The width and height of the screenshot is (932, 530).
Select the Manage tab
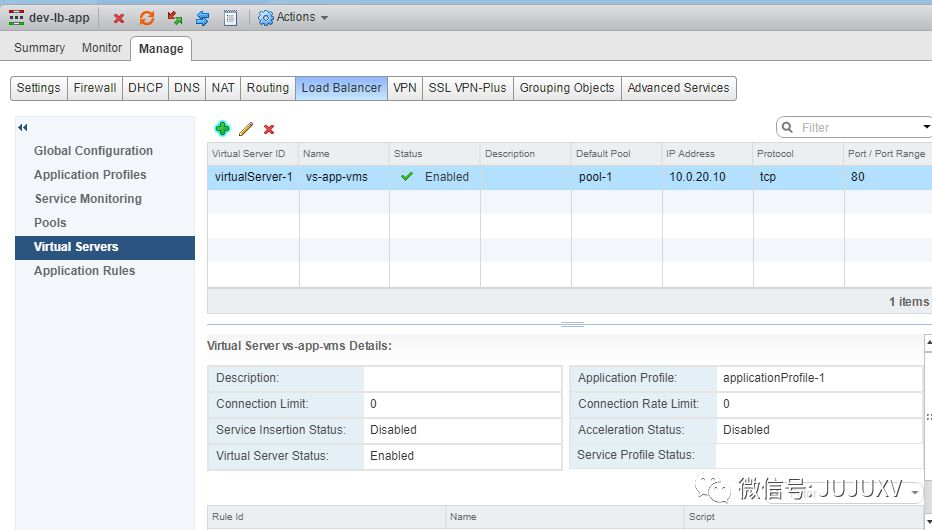[161, 49]
